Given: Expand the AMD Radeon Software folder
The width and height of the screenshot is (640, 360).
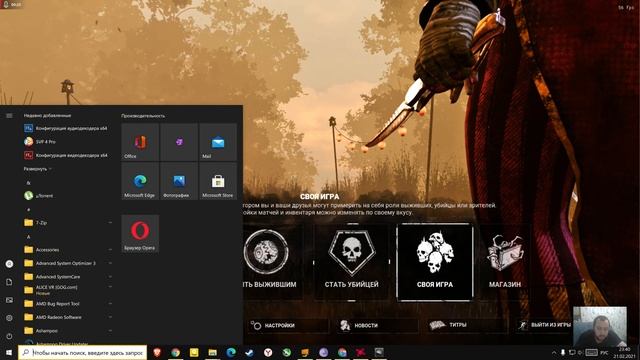Looking at the screenshot, I should point(67,317).
